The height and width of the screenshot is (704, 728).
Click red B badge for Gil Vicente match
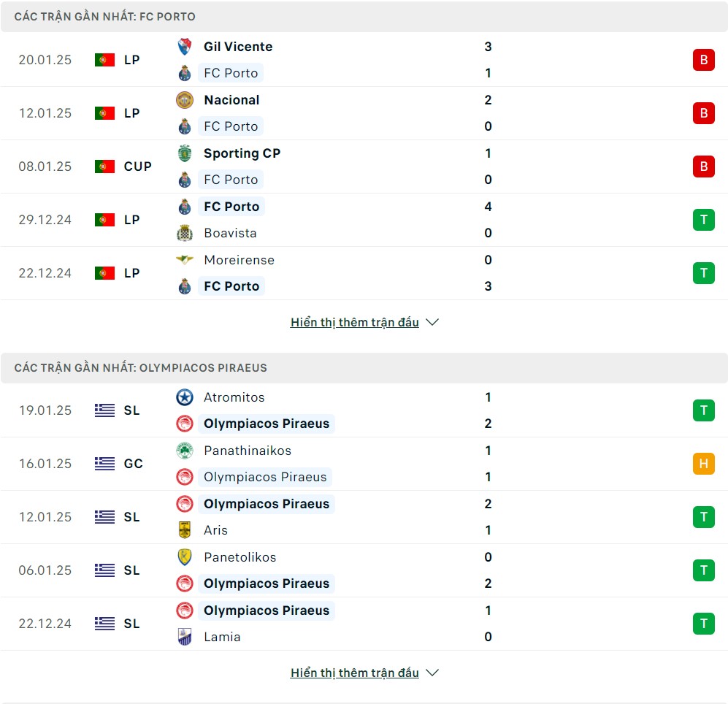[703, 60]
